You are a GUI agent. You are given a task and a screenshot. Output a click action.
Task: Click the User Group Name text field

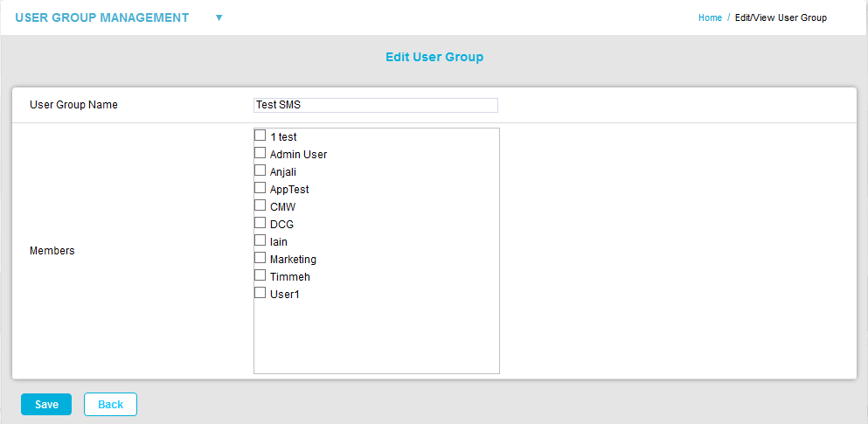375,105
